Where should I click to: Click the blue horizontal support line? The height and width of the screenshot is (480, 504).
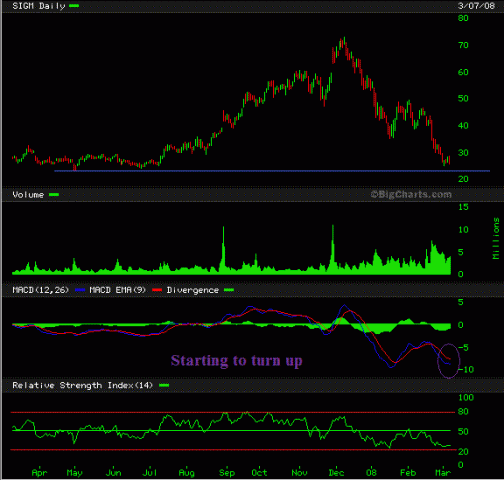tap(272, 171)
